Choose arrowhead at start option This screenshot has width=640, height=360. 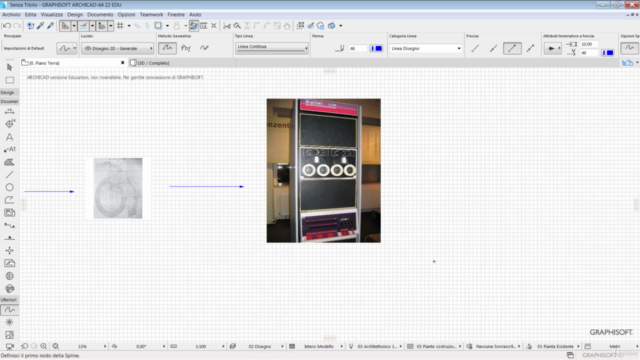493,48
